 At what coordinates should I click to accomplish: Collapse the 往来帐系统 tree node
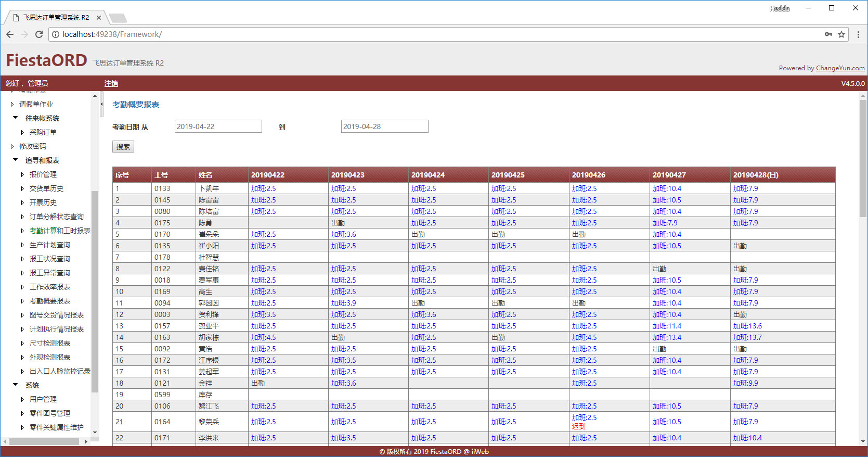16,118
